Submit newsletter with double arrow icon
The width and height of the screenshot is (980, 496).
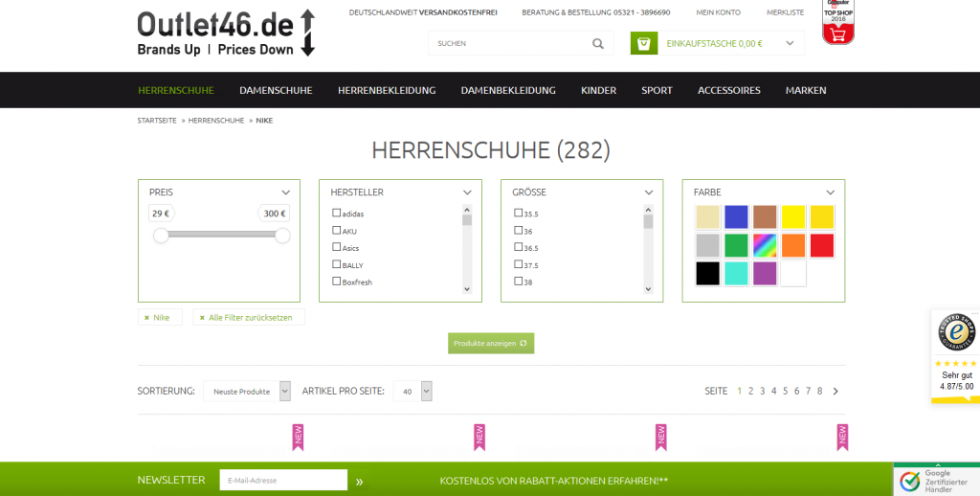(360, 481)
